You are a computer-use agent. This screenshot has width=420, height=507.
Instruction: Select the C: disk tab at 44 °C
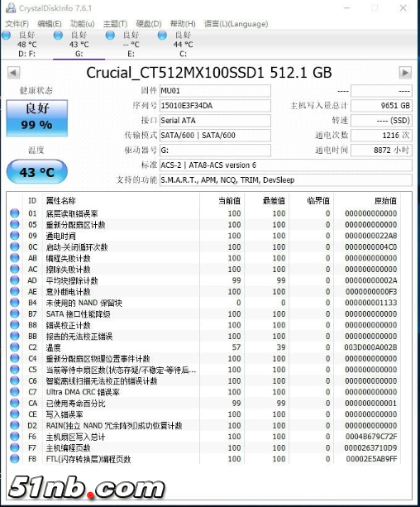coord(183,45)
